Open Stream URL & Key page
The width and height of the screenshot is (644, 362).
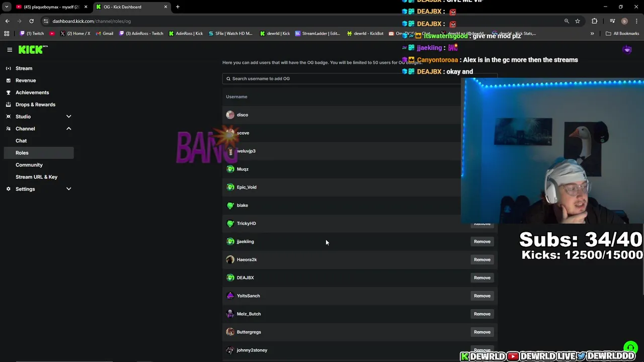pyautogui.click(x=36, y=177)
